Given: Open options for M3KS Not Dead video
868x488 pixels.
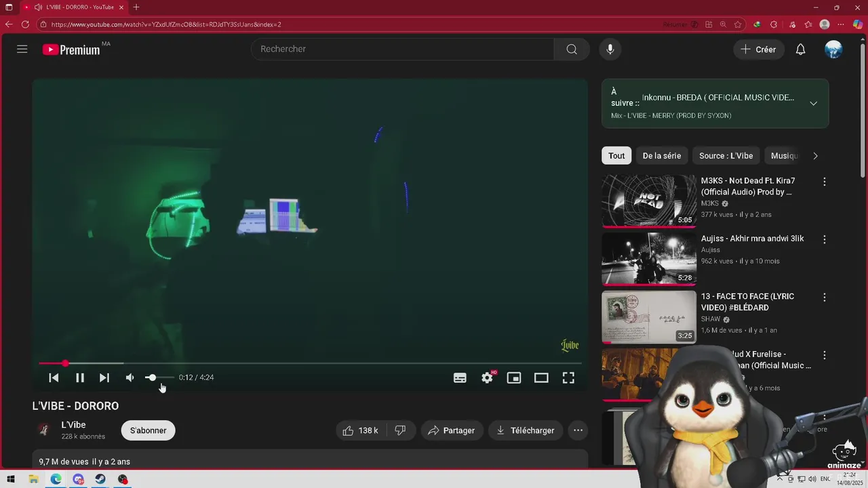Looking at the screenshot, I should point(825,182).
